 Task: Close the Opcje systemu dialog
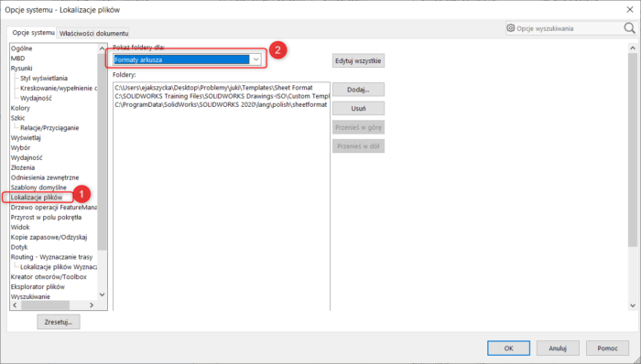coord(630,9)
